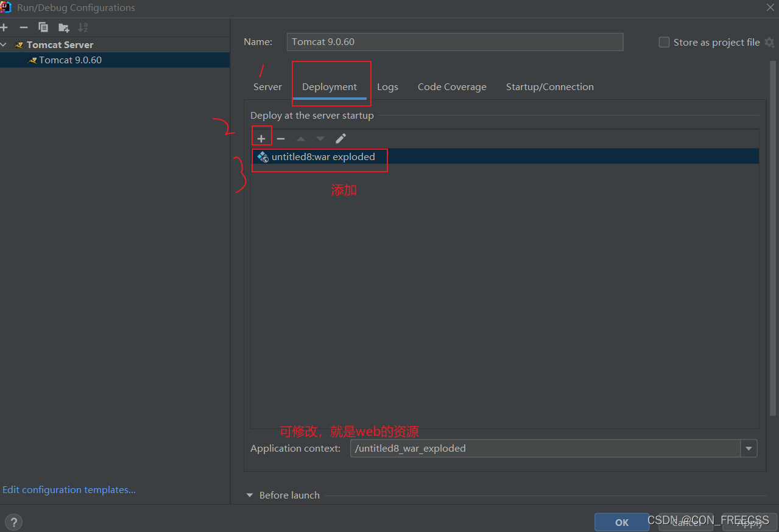Move the deployment artifact down
The width and height of the screenshot is (779, 532).
[x=320, y=139]
